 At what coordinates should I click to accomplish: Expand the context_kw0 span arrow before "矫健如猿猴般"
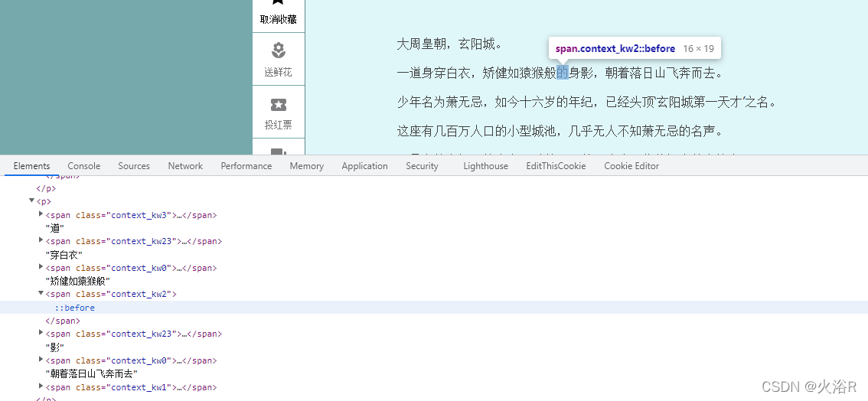(x=41, y=267)
